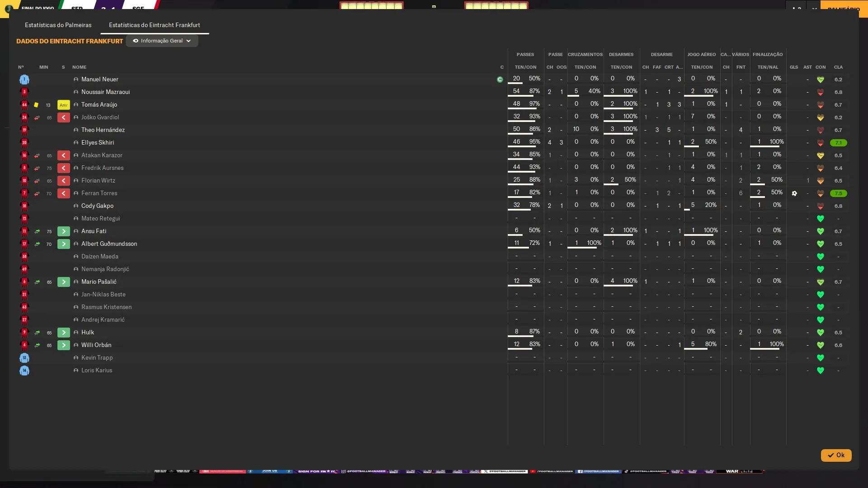Screen dimensions: 868x488
Task: Switch to Estatísticas do Palmeiras tab
Action: pyautogui.click(x=58, y=25)
